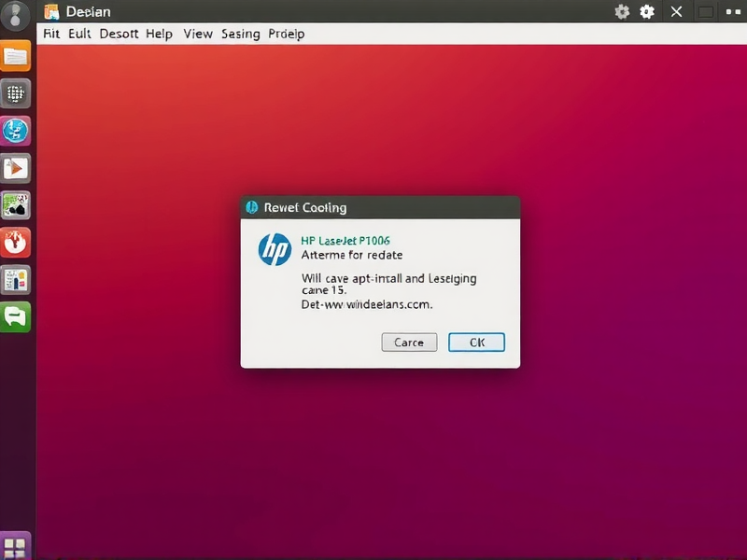Screen dimensions: 747x560
Task: Click the gray grid app dock icon
Action: [x=16, y=93]
